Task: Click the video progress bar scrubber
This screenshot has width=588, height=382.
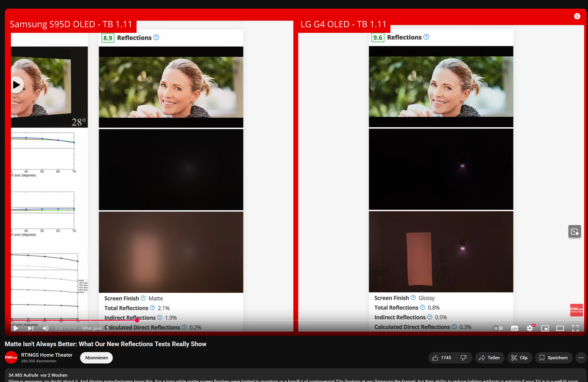Action: point(137,320)
